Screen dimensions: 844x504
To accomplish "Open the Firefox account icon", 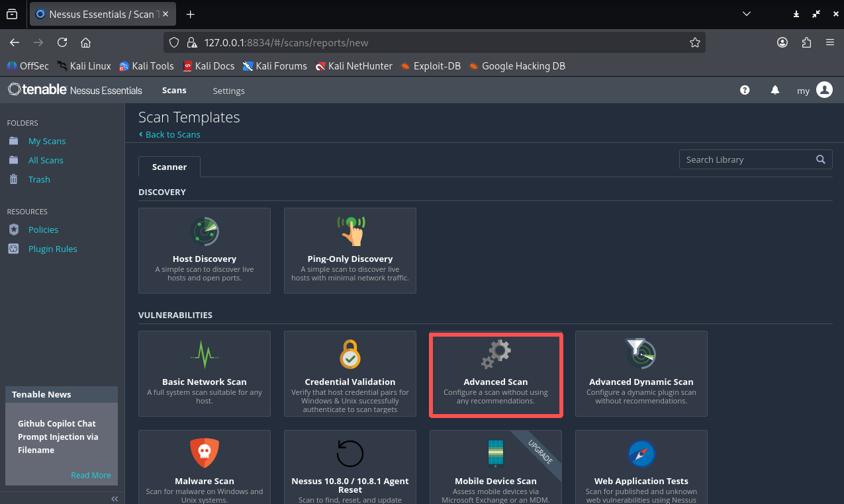I will (x=782, y=42).
